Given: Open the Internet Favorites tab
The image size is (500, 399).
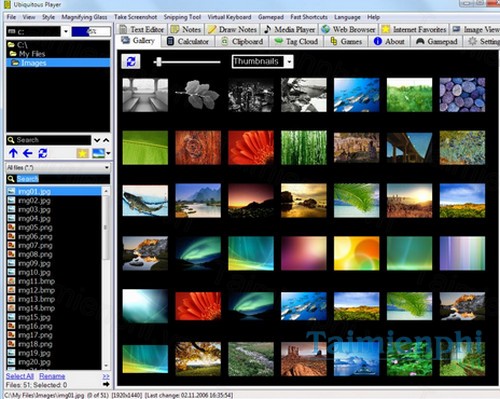Looking at the screenshot, I should [x=414, y=29].
